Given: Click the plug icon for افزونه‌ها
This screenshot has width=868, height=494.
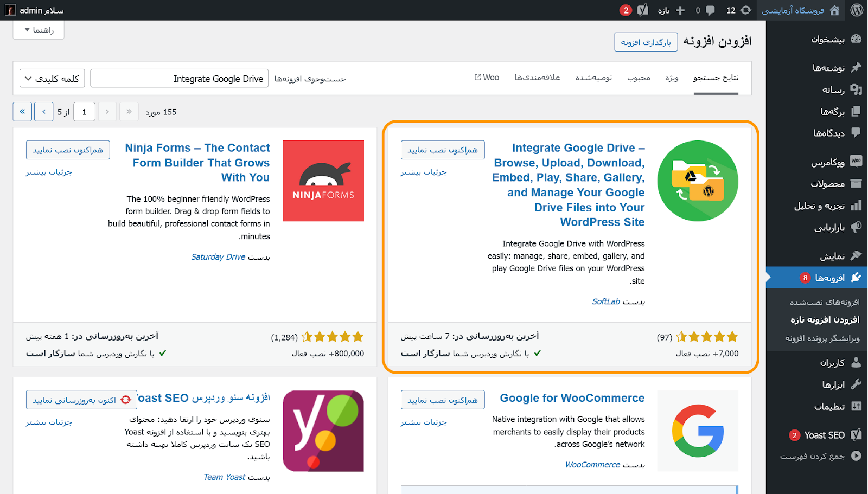Looking at the screenshot, I should [856, 278].
